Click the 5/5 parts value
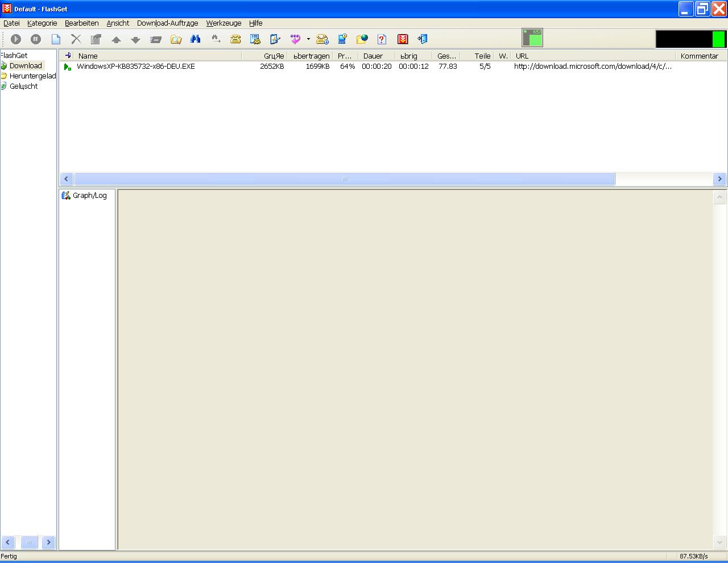Image resolution: width=728 pixels, height=563 pixels. click(x=485, y=67)
